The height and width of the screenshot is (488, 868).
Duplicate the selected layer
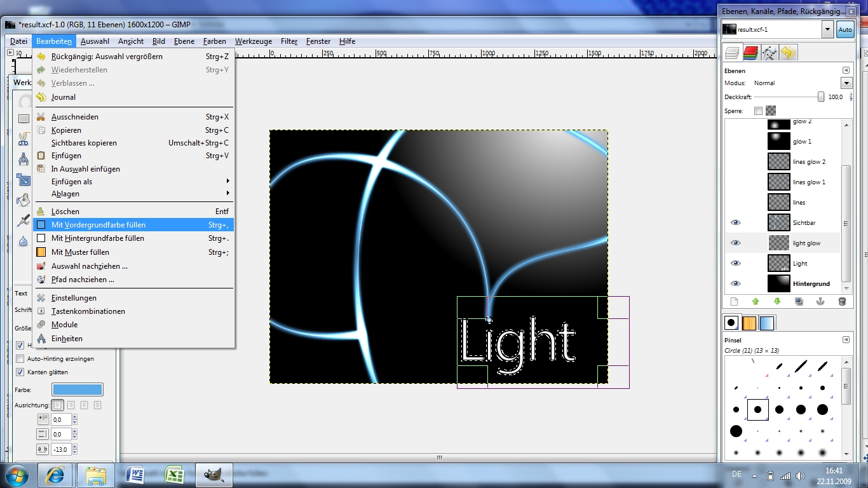[799, 302]
